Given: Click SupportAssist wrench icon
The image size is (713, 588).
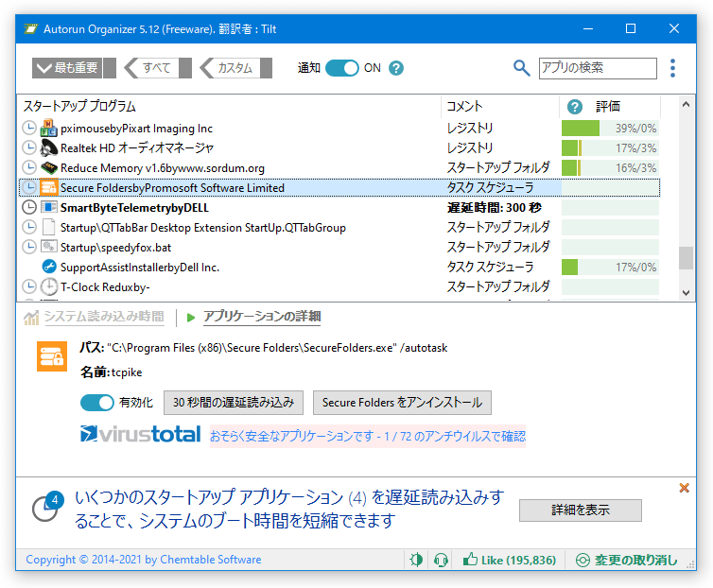Looking at the screenshot, I should click(x=48, y=267).
